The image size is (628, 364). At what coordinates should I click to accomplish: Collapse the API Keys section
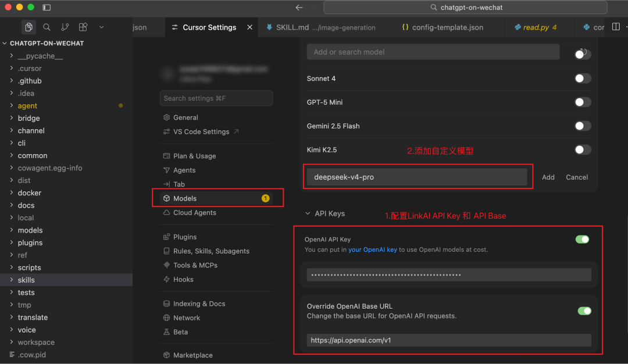(x=308, y=213)
